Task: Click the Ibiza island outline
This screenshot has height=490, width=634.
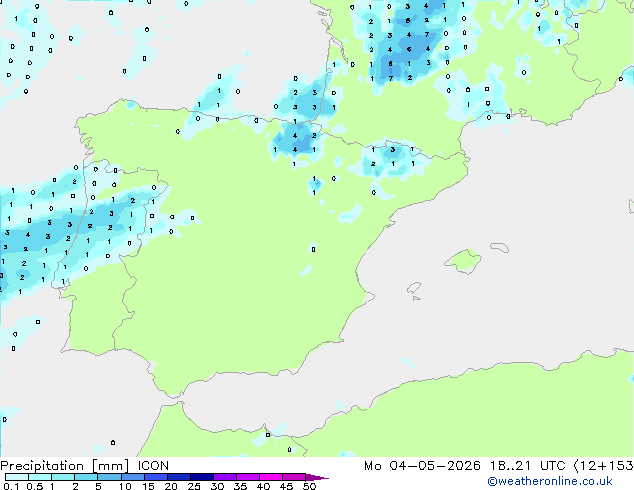Action: [x=414, y=288]
